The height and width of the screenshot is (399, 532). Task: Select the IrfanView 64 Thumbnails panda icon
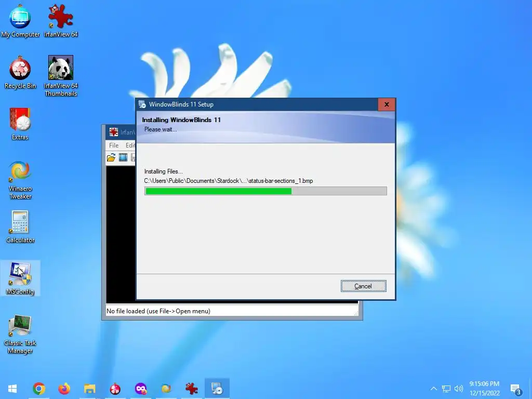click(61, 76)
